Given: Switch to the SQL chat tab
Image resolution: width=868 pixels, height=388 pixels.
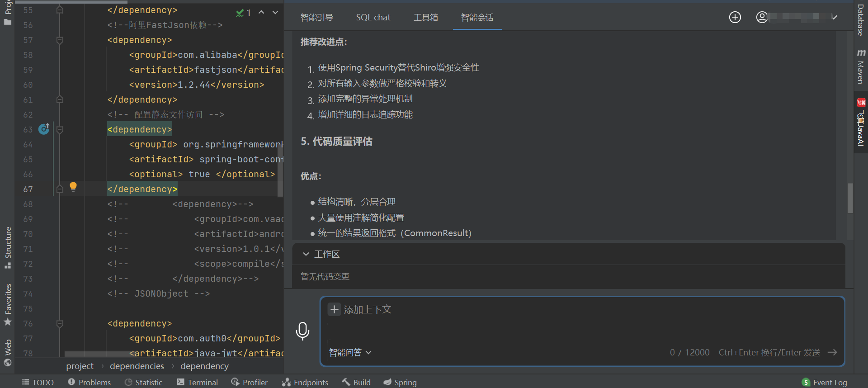Looking at the screenshot, I should 373,17.
